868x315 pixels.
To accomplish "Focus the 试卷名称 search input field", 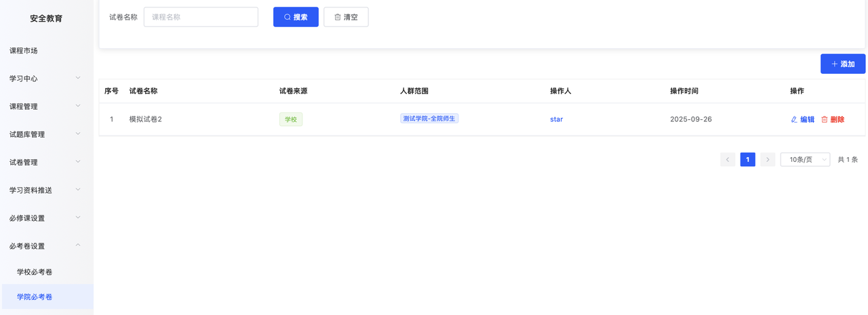I will pyautogui.click(x=201, y=17).
